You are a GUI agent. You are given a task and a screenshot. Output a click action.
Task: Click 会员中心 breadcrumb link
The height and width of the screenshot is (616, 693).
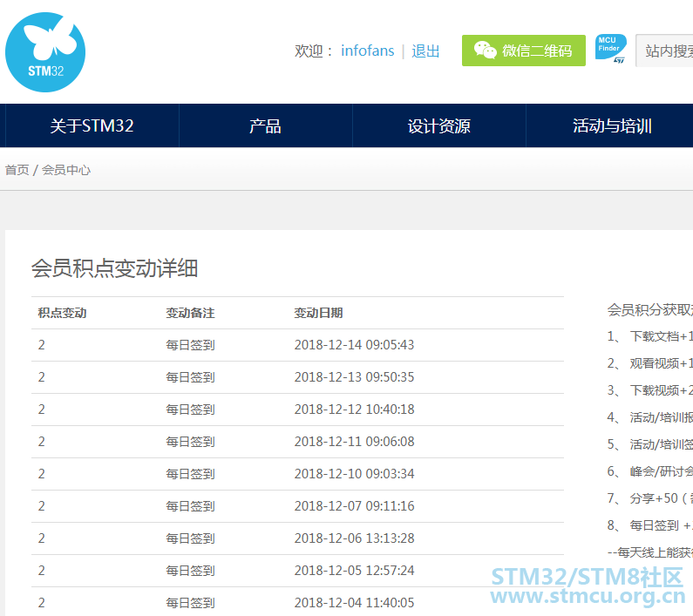pos(66,170)
